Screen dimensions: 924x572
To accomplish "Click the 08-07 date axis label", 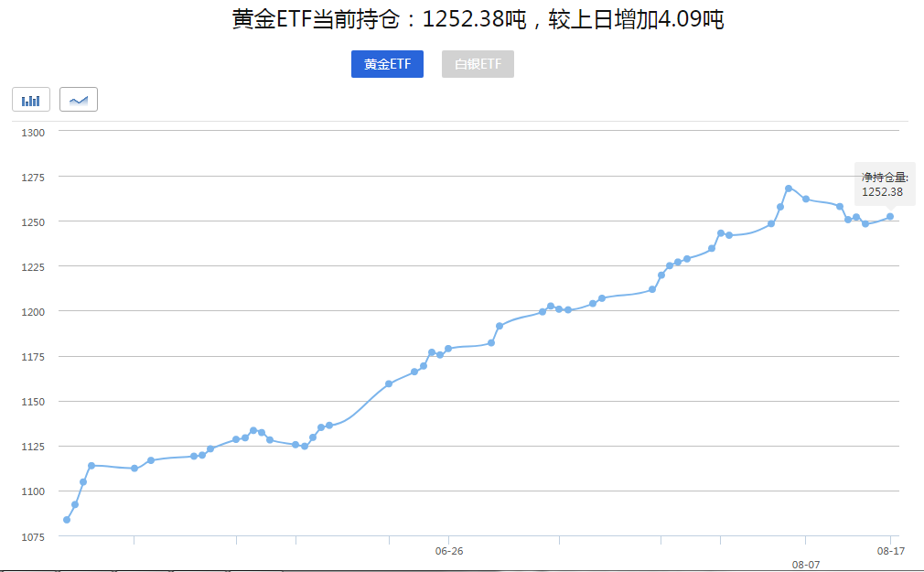I will pos(806,565).
